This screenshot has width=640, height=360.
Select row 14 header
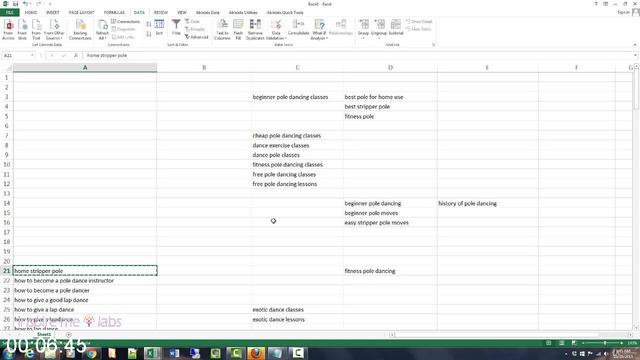7,203
